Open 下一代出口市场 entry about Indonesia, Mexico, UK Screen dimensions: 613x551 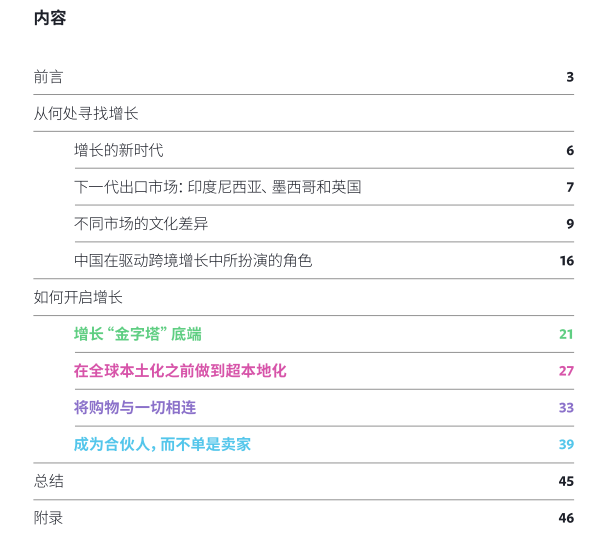click(217, 187)
